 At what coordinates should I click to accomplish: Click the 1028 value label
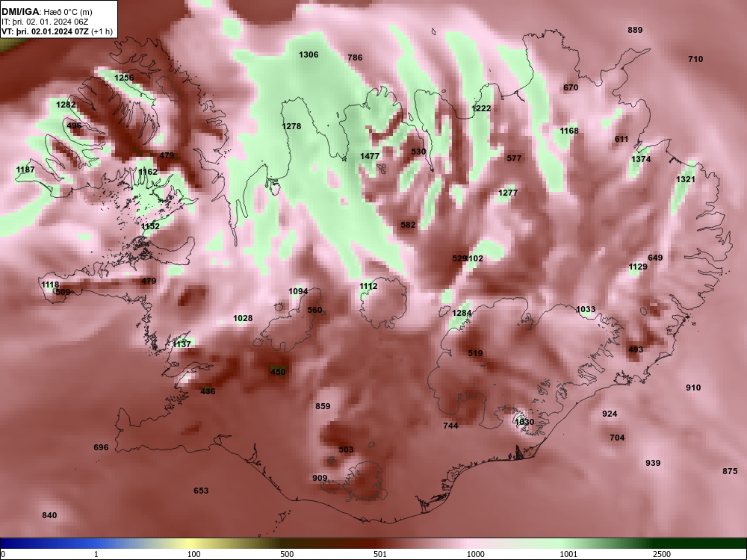[243, 318]
